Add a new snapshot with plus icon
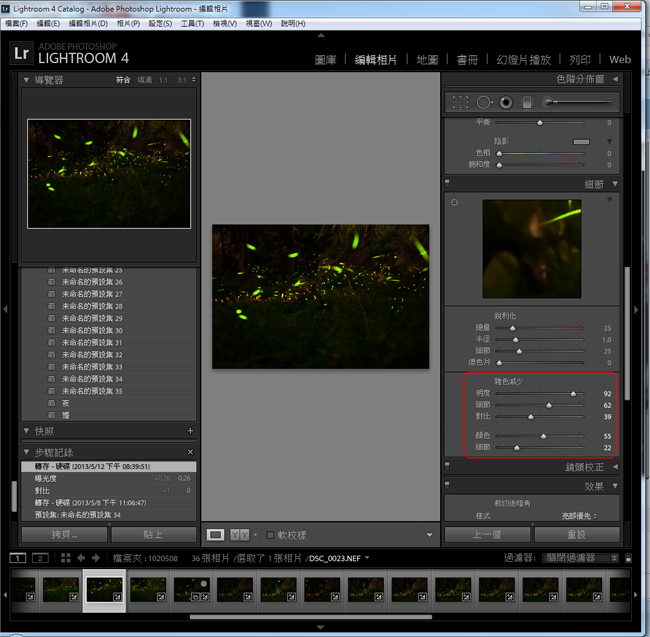The image size is (650, 637). 190,431
